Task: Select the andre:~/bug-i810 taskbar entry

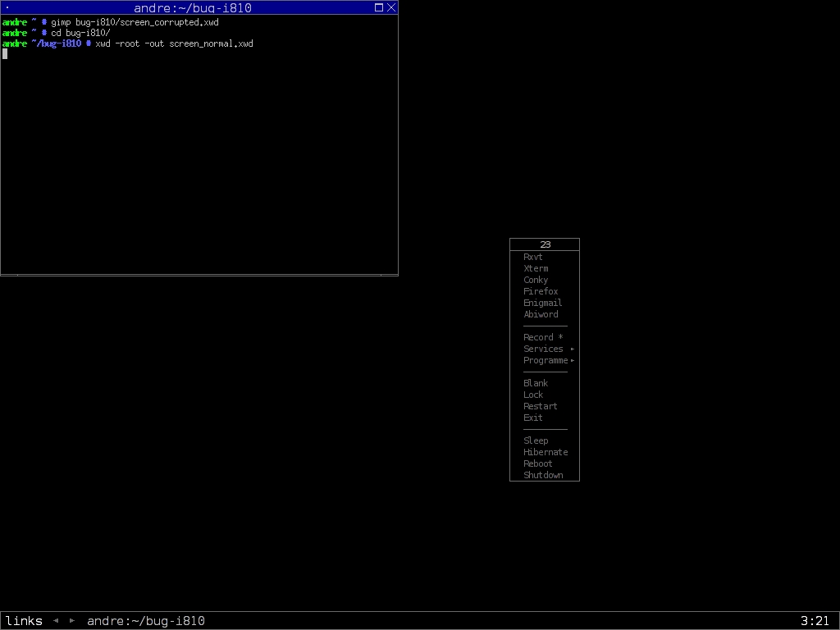Action: coord(146,621)
